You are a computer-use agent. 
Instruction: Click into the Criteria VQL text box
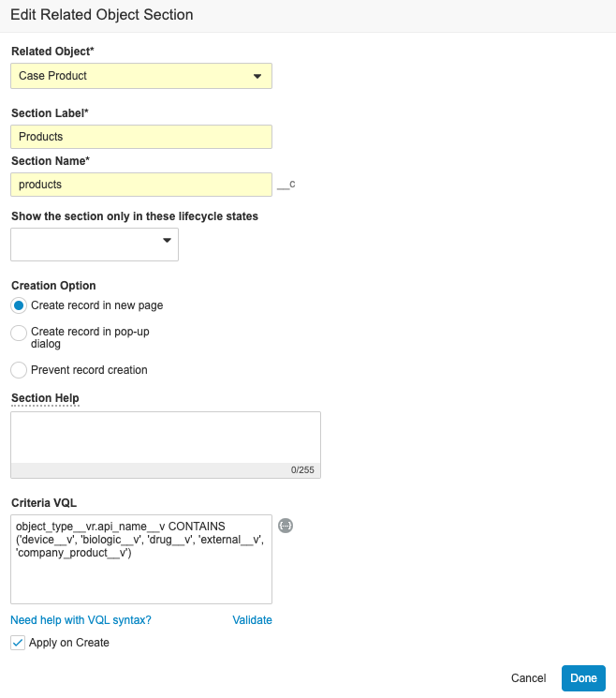click(x=141, y=559)
